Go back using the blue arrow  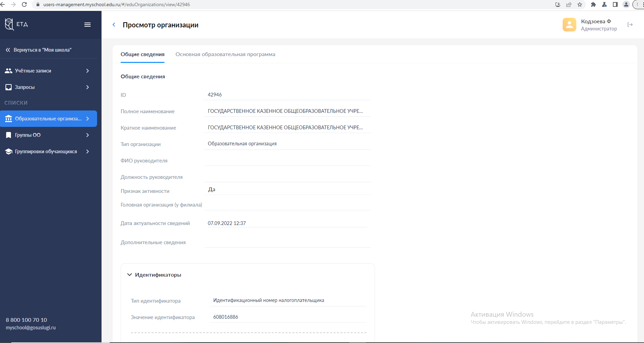pyautogui.click(x=114, y=25)
